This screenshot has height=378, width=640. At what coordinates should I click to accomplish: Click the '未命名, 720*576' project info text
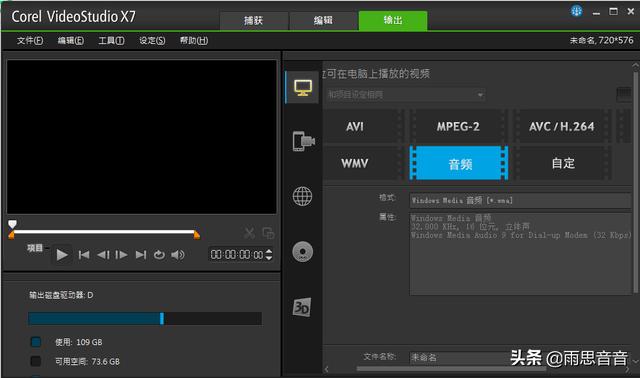(x=601, y=40)
